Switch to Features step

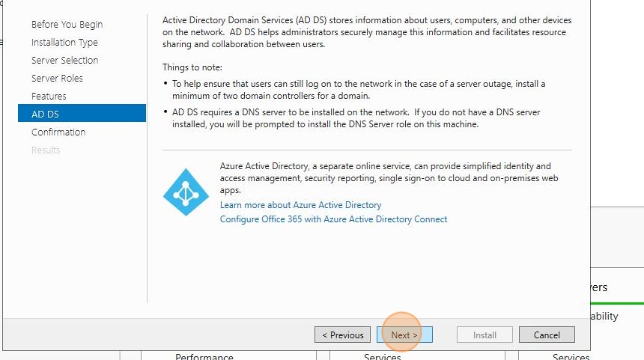click(49, 96)
